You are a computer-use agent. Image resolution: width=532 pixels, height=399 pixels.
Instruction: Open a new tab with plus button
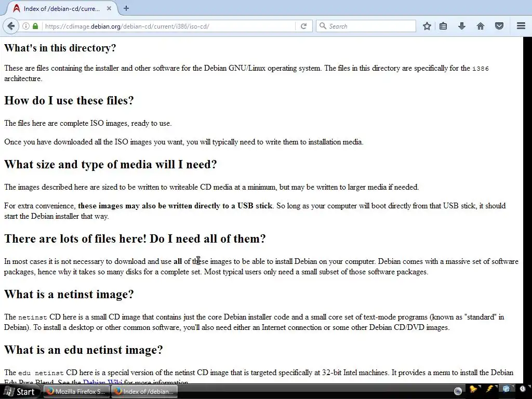[x=126, y=8]
